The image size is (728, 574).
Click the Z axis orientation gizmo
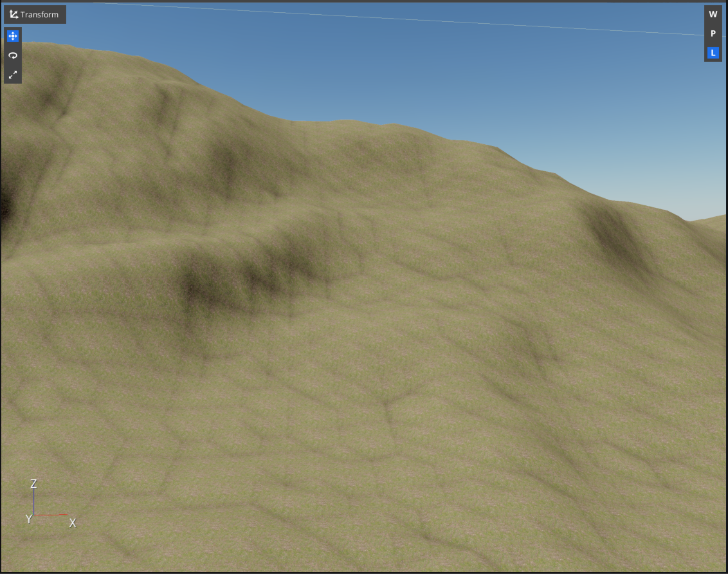(x=33, y=484)
